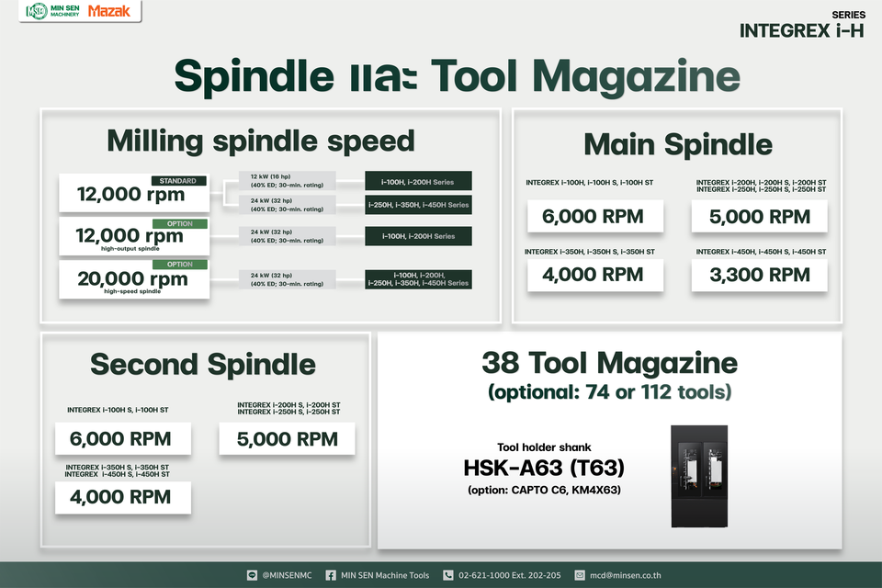This screenshot has height=588, width=882.
Task: Select the 20,000 rpm high-speed spindle option
Action: 133,279
